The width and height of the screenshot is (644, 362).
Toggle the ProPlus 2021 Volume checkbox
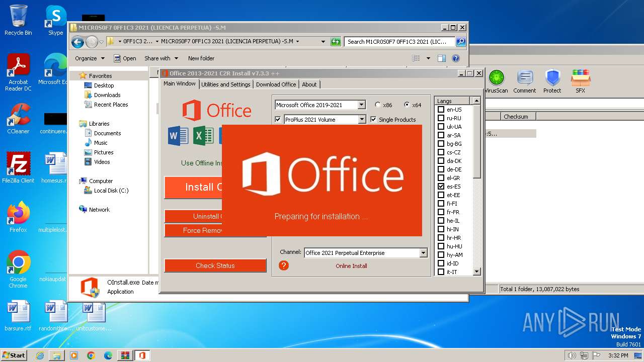pos(278,120)
